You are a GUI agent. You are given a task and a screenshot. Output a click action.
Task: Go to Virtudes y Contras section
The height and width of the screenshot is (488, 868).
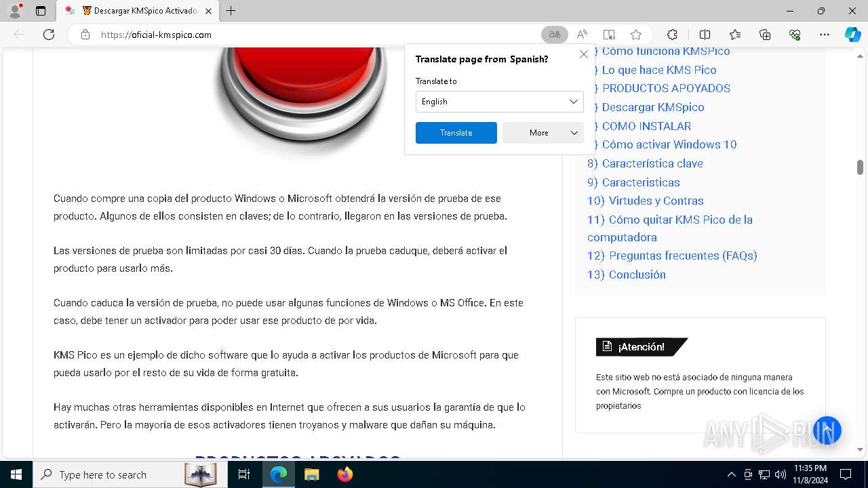coord(646,201)
